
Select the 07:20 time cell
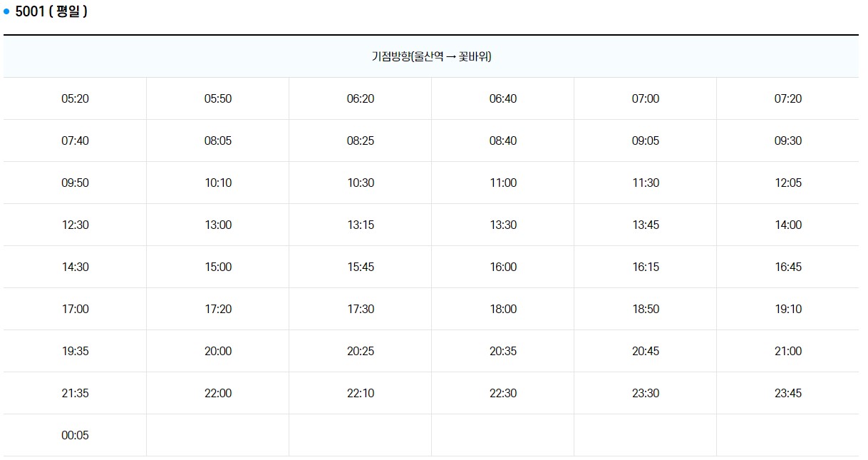pyautogui.click(x=787, y=98)
